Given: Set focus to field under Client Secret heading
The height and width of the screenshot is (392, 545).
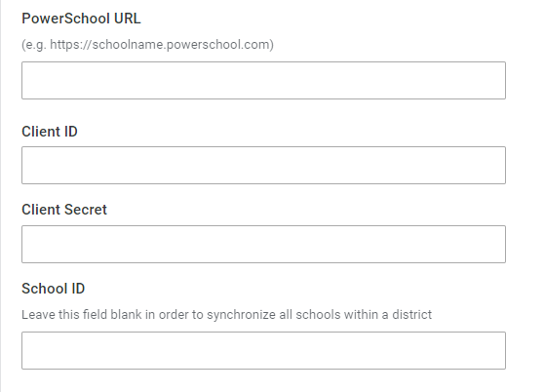Looking at the screenshot, I should 263,244.
